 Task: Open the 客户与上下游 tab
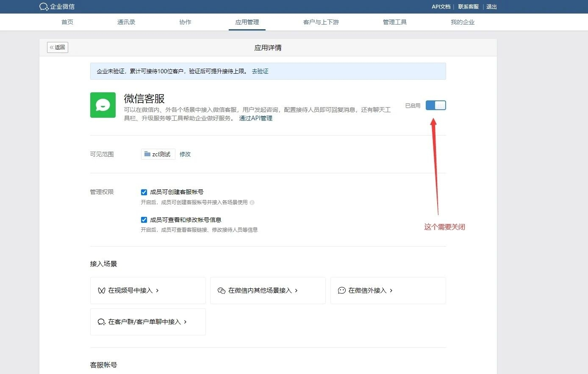click(x=321, y=22)
